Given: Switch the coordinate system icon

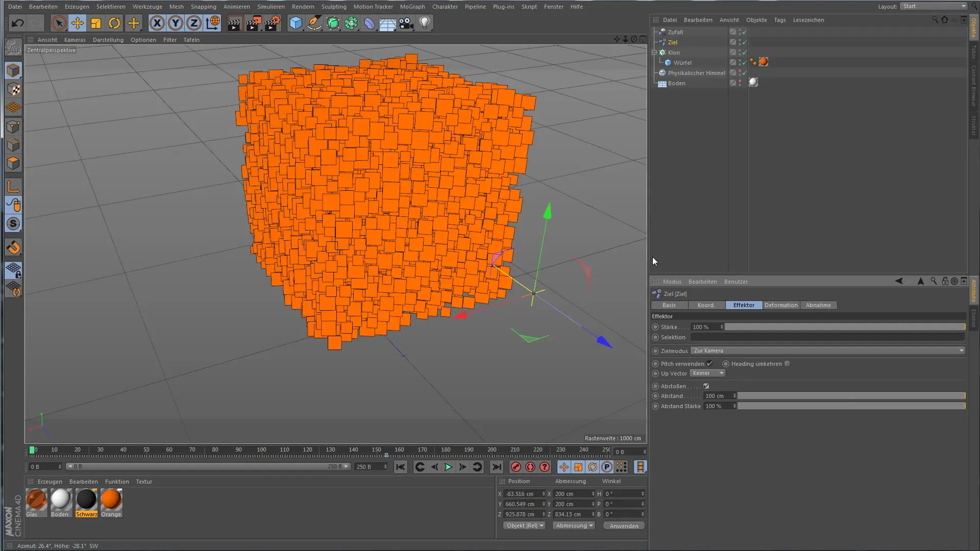Looking at the screenshot, I should coord(212,23).
